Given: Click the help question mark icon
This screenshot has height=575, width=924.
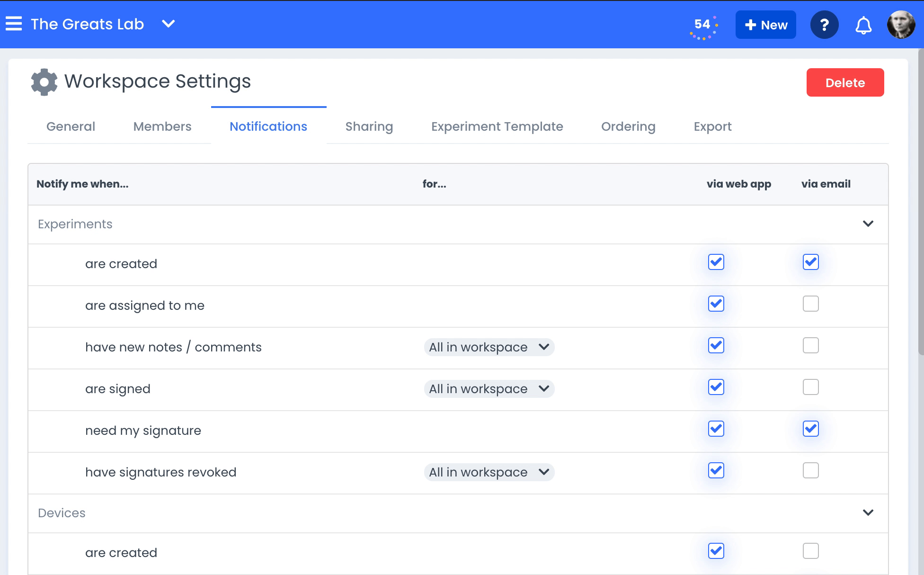Looking at the screenshot, I should click(x=824, y=25).
